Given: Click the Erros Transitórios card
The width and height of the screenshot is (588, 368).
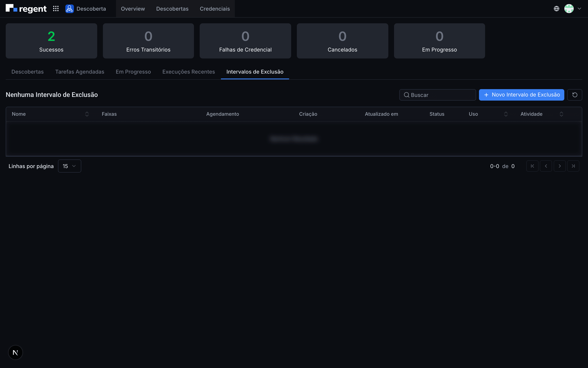Looking at the screenshot, I should click(148, 41).
